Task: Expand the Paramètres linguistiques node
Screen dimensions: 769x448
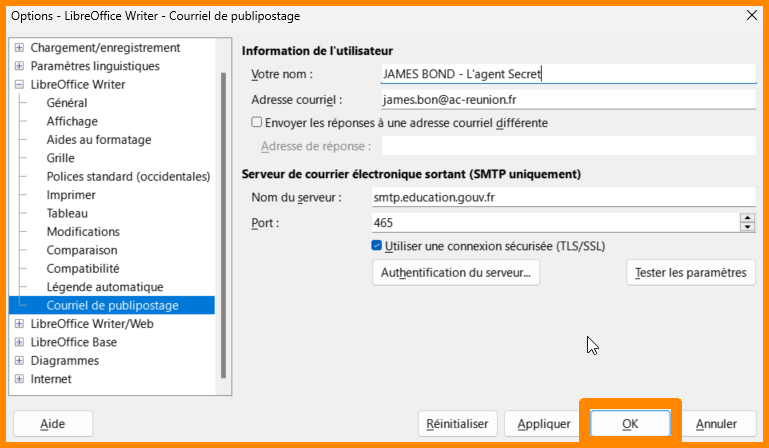Action: tap(19, 66)
